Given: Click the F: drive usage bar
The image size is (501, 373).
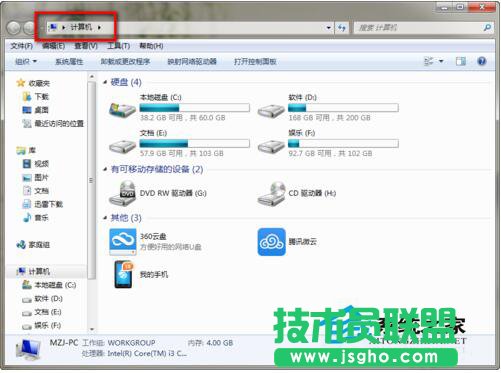Looking at the screenshot, I should point(343,143).
